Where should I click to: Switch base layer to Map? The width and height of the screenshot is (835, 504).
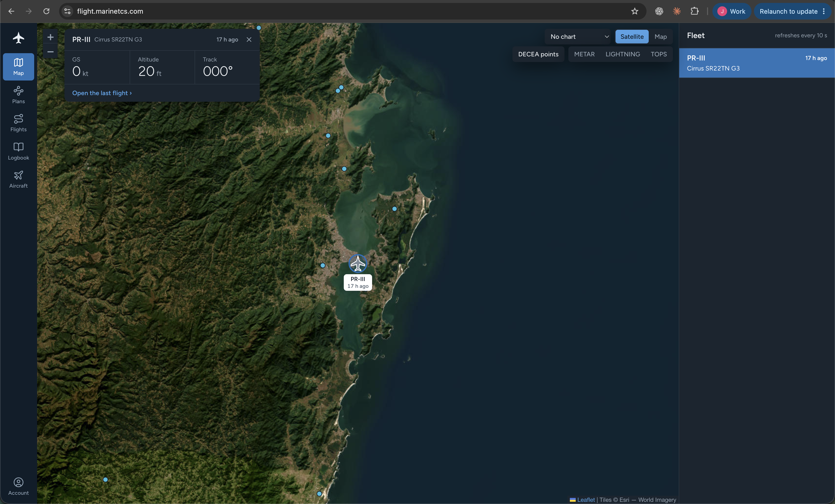pyautogui.click(x=660, y=37)
